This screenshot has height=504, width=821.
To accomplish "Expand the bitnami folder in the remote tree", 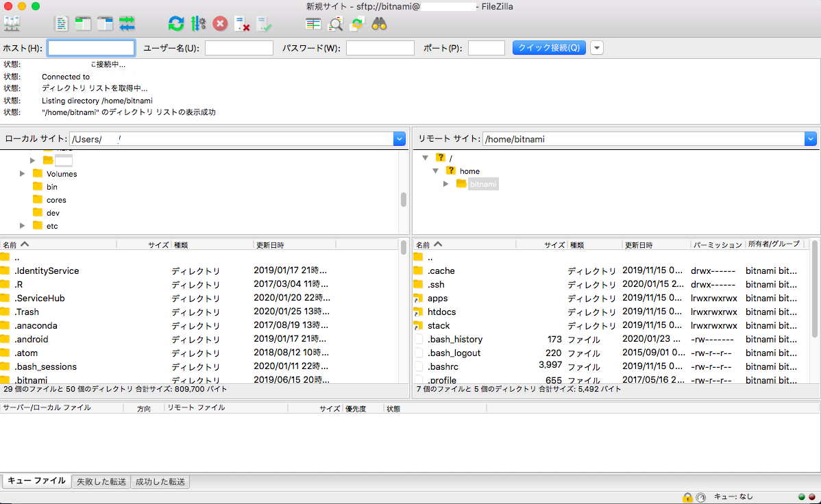I will tap(445, 184).
